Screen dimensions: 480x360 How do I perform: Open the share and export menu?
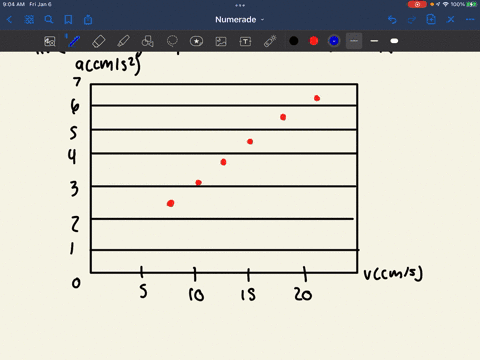(x=88, y=20)
